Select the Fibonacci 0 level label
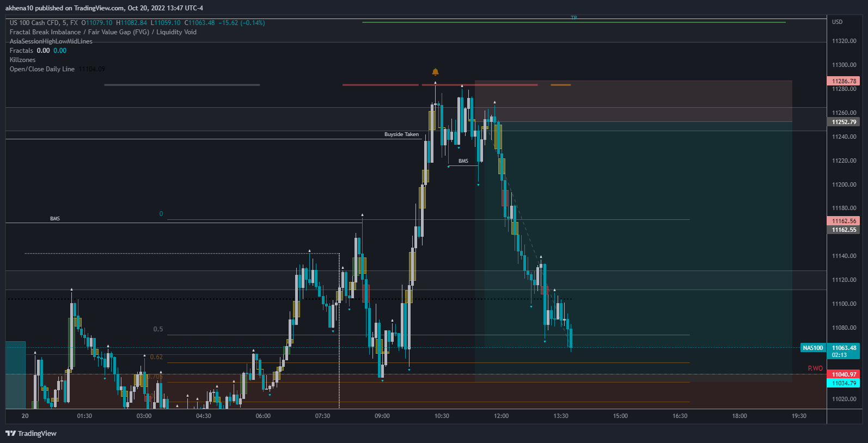Screen dimensions: 868x443 click(161, 214)
